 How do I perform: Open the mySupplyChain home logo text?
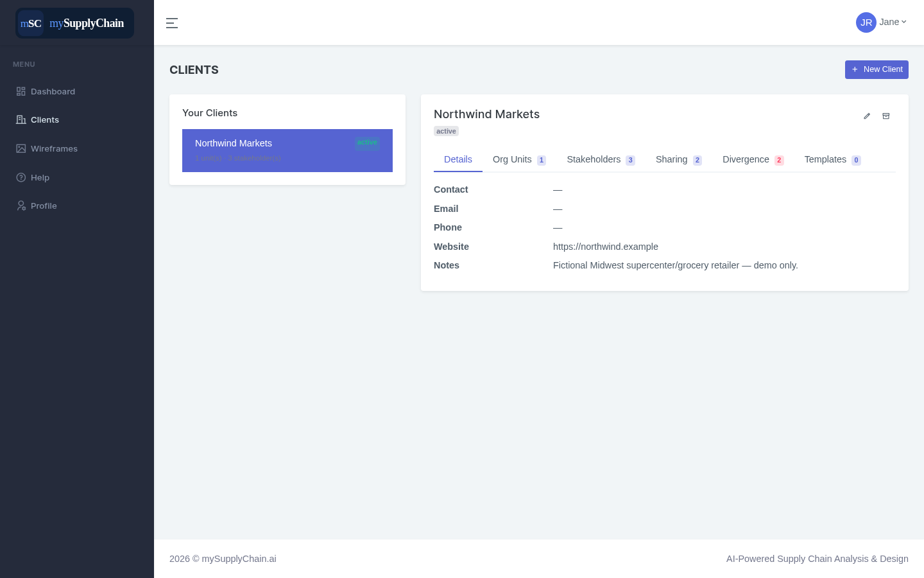(87, 23)
